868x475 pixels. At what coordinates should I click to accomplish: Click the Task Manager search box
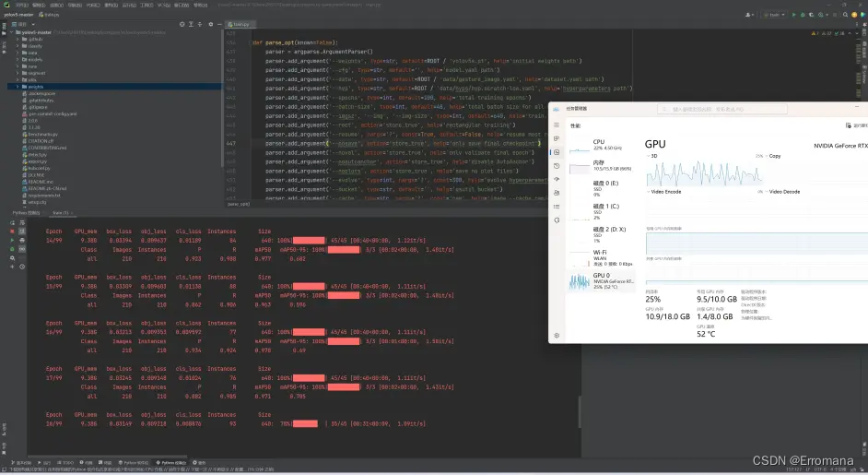point(721,109)
